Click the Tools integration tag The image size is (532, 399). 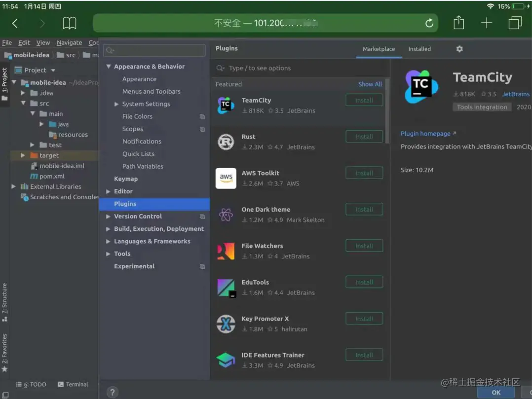click(x=482, y=107)
